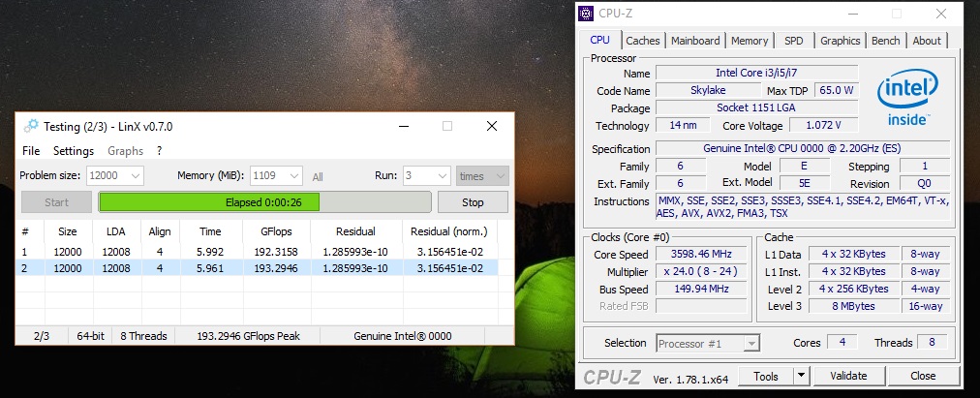Switch to the Bench tab in CPU-Z

pos(886,41)
